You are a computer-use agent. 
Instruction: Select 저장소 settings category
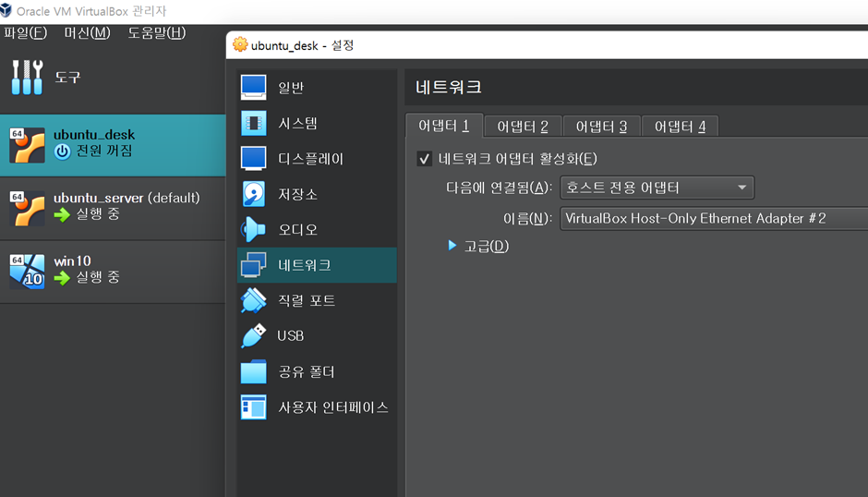[x=317, y=194]
